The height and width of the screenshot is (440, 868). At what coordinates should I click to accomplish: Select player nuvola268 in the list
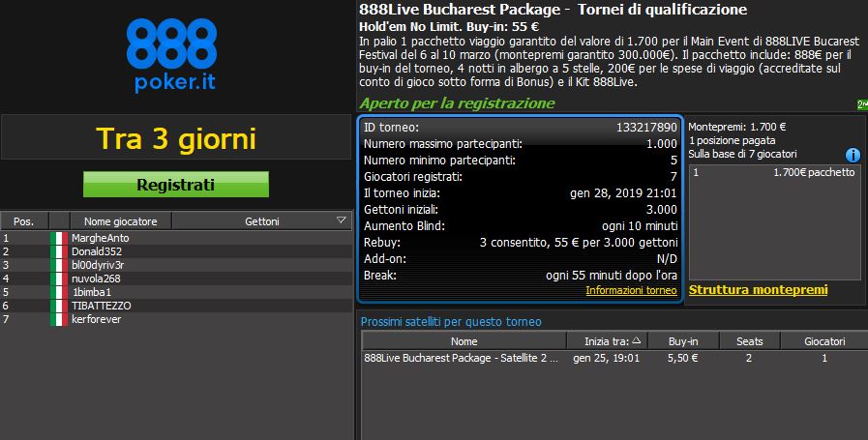point(176,279)
